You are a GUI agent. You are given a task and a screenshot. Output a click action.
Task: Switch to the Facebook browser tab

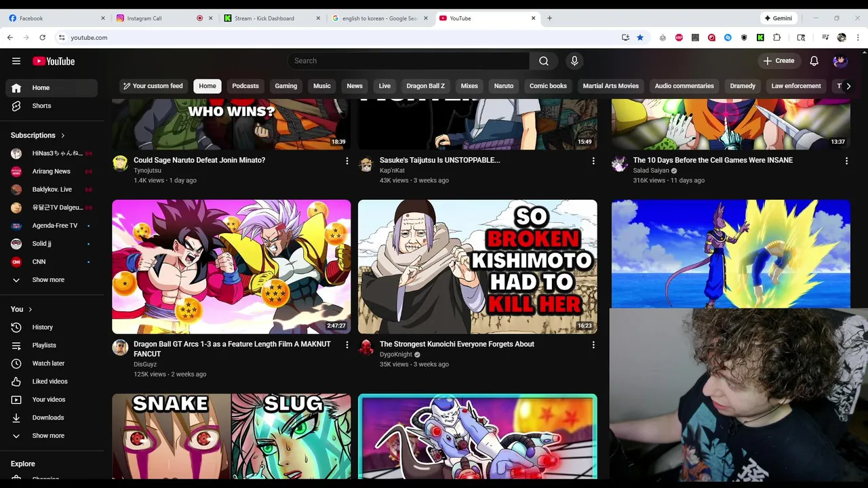pos(57,18)
